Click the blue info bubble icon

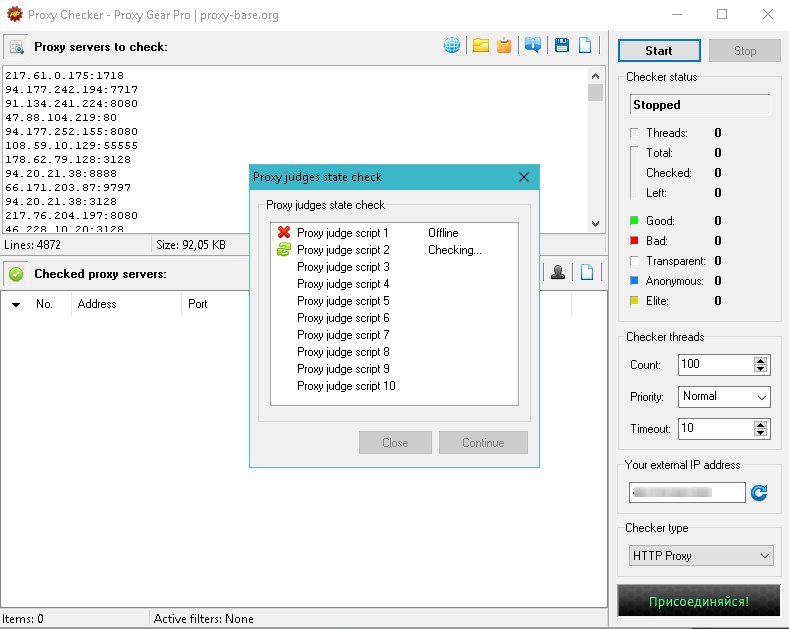[533, 46]
